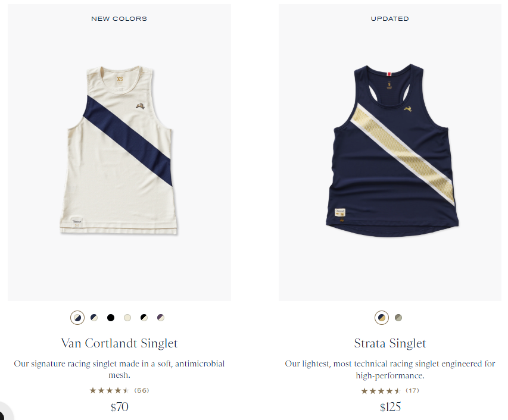
Task: Open the Van Cortlandt Singlet product title
Action: [119, 343]
